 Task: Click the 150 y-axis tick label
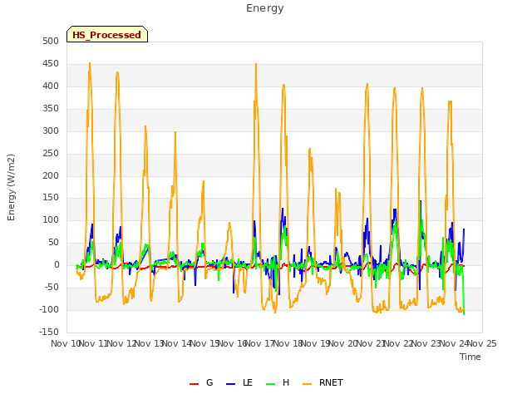(x=51, y=198)
